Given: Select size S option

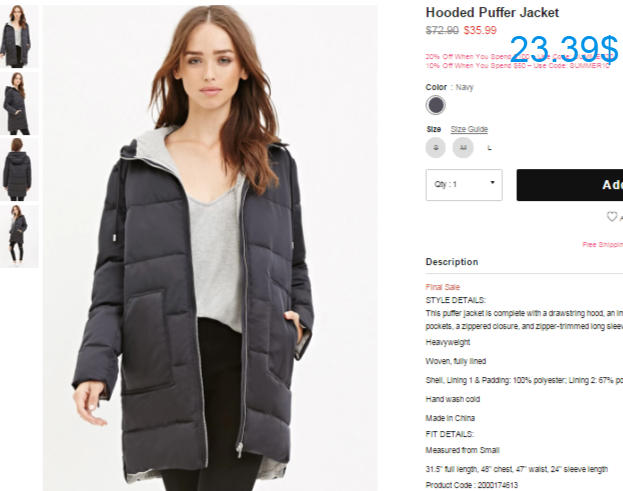Looking at the screenshot, I should [x=435, y=148].
